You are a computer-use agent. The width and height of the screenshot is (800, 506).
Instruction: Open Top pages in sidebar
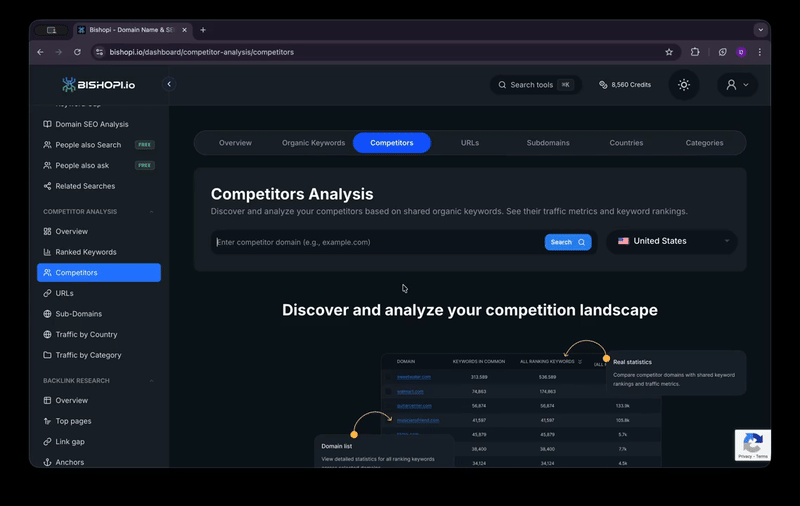coord(73,421)
